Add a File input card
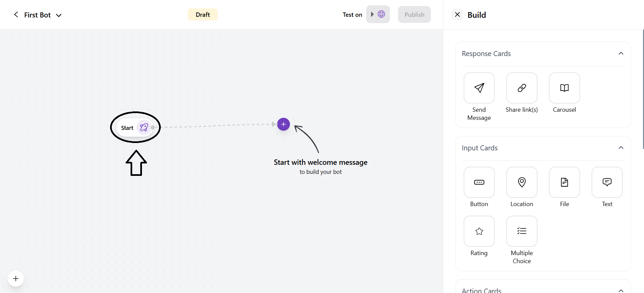The height and width of the screenshot is (293, 644). [564, 182]
